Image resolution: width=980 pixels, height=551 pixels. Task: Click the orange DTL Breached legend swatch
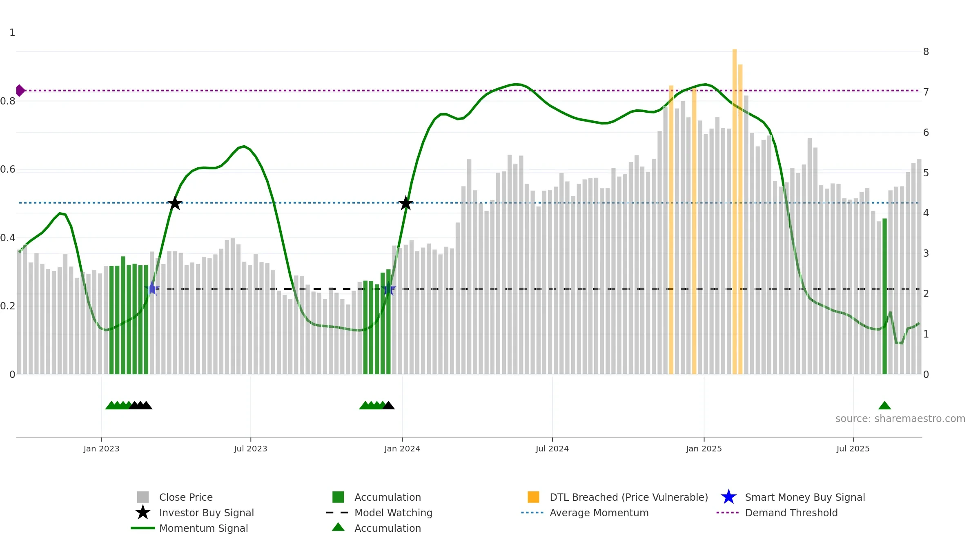(x=533, y=497)
